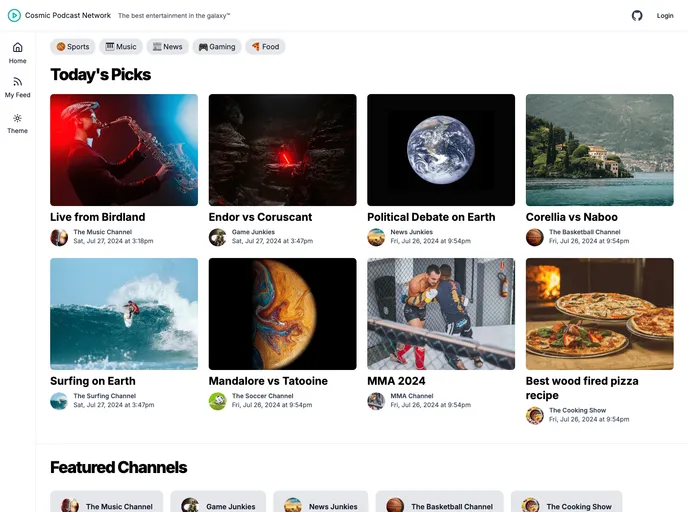
Task: Open the Political Debate on Earth title
Action: pos(431,217)
